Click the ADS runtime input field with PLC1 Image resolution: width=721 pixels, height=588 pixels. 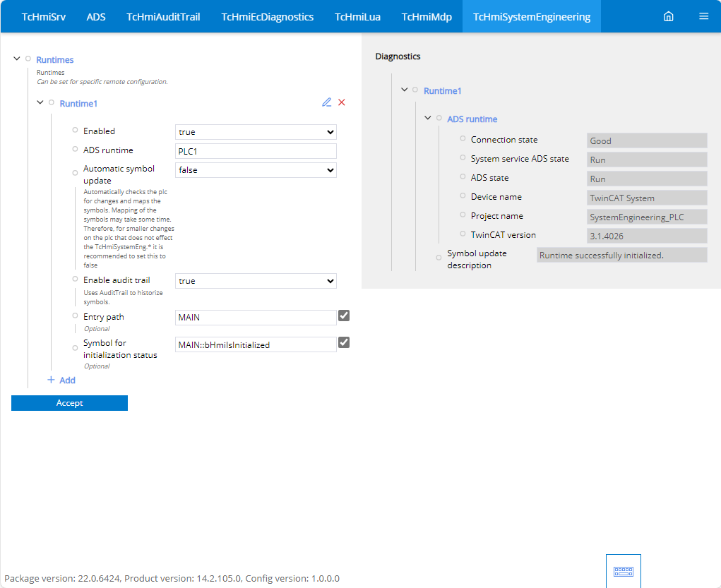click(x=256, y=151)
